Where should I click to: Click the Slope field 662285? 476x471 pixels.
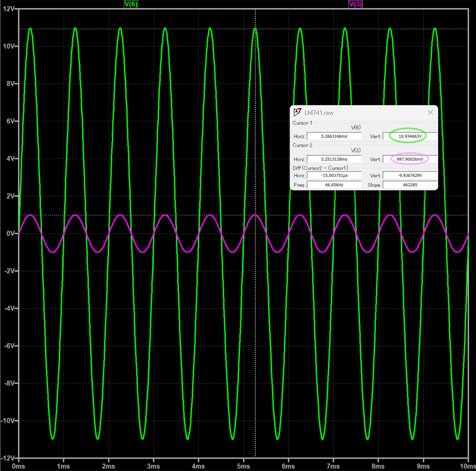point(410,185)
